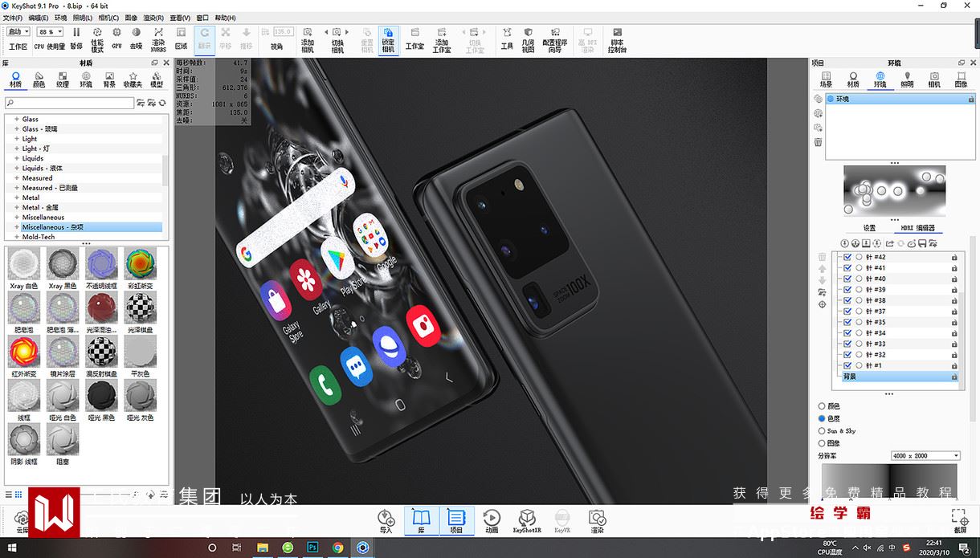Image resolution: width=980 pixels, height=558 pixels.
Task: Click the refresh icon next to library search
Action: point(162,103)
